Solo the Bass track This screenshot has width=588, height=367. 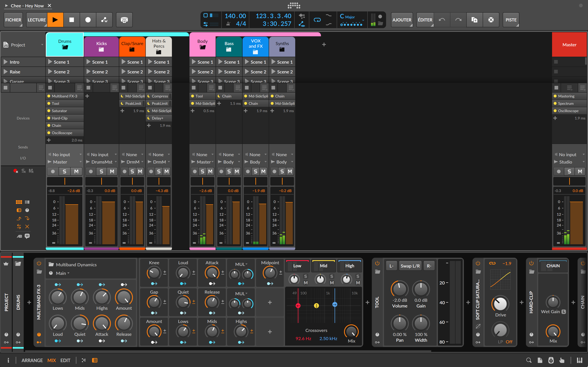[229, 171]
